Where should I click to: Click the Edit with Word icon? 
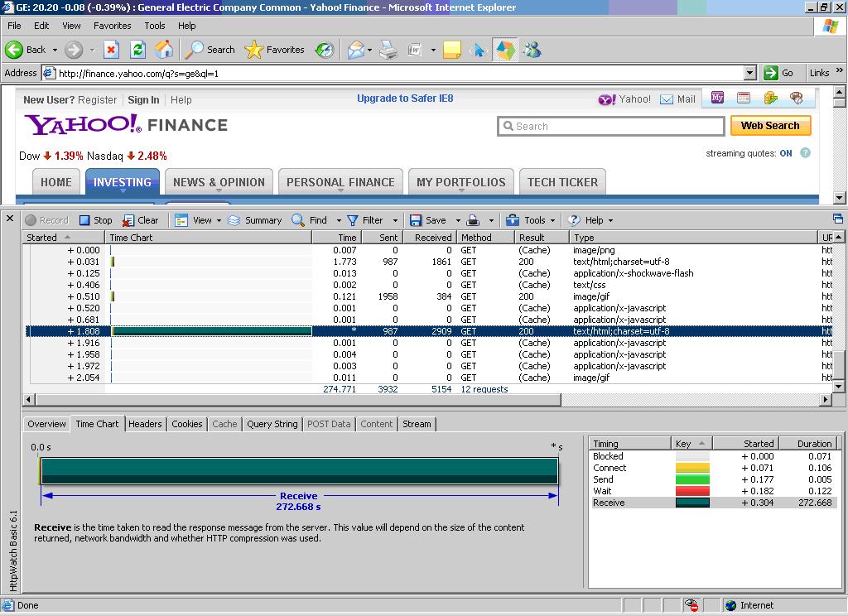pyautogui.click(x=415, y=50)
